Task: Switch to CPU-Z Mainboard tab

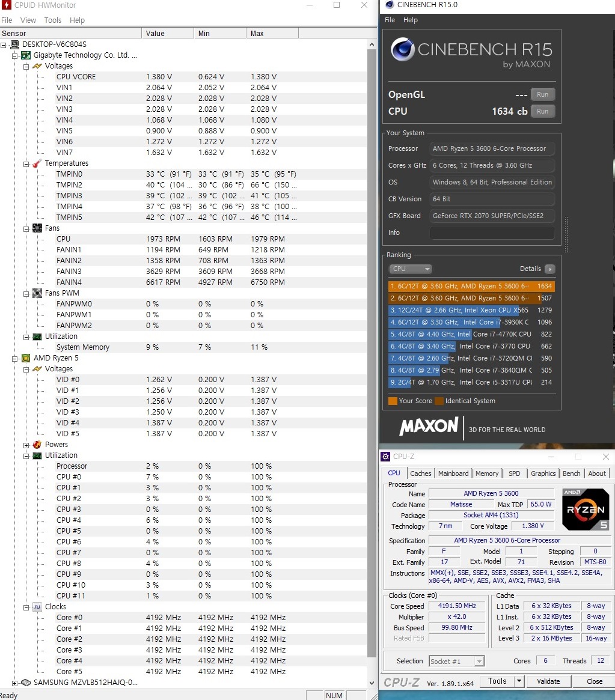Action: click(453, 473)
